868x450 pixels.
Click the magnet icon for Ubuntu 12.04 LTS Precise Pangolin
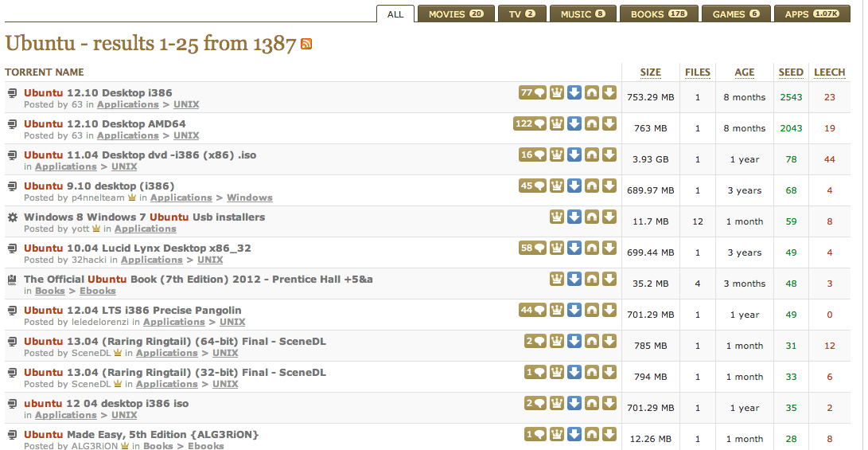592,310
